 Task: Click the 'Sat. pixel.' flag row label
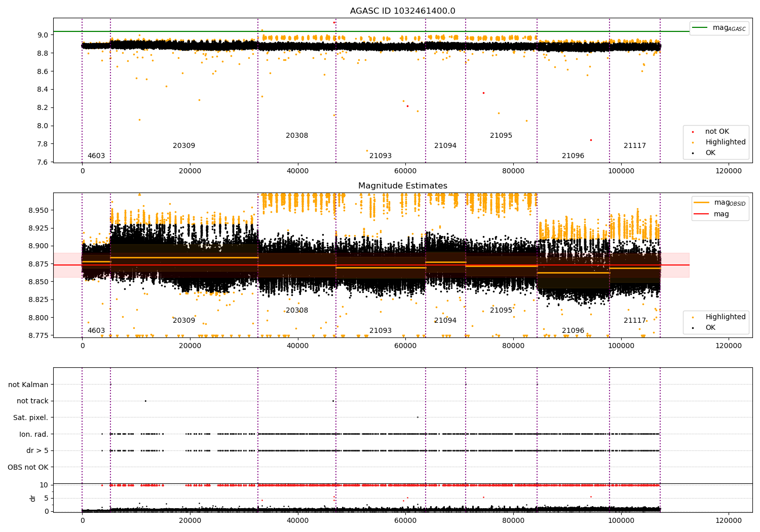point(31,418)
